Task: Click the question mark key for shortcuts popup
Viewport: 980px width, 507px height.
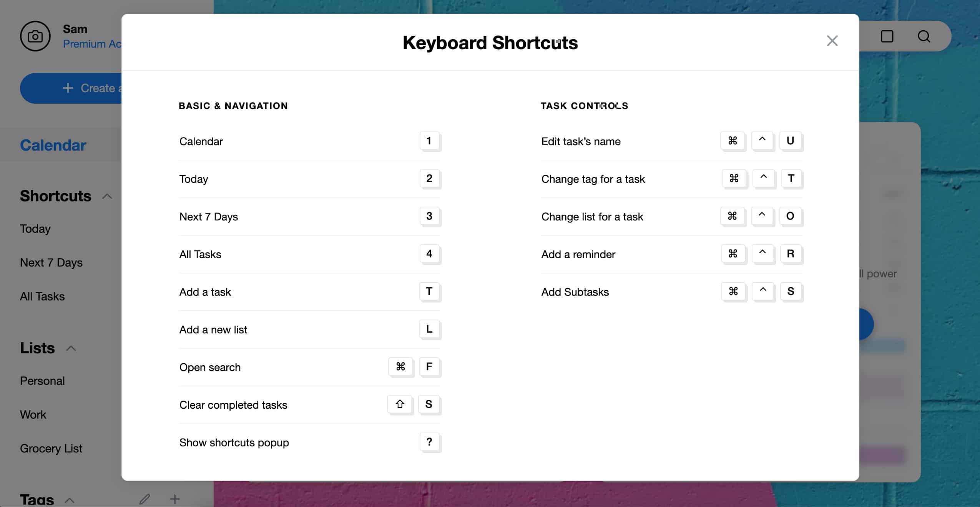Action: tap(429, 442)
